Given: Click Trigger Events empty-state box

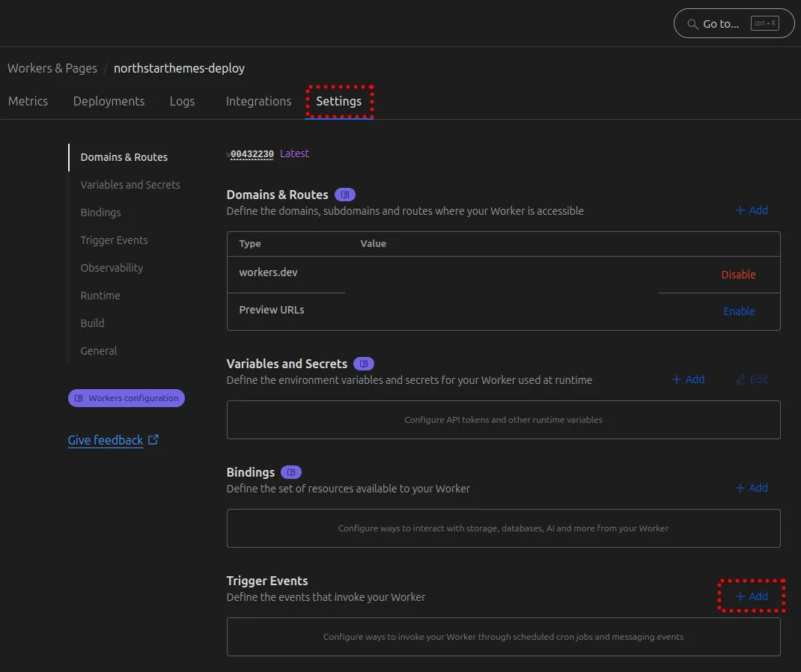Looking at the screenshot, I should [503, 637].
